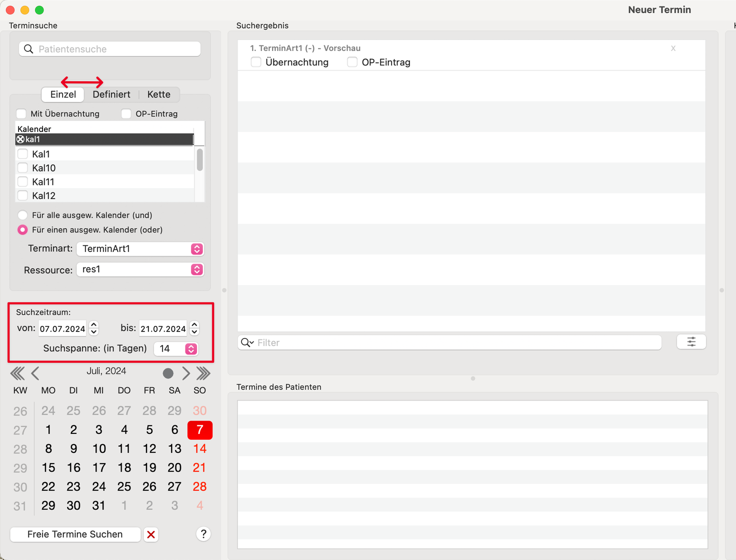Go to next month in calendar

tap(186, 373)
